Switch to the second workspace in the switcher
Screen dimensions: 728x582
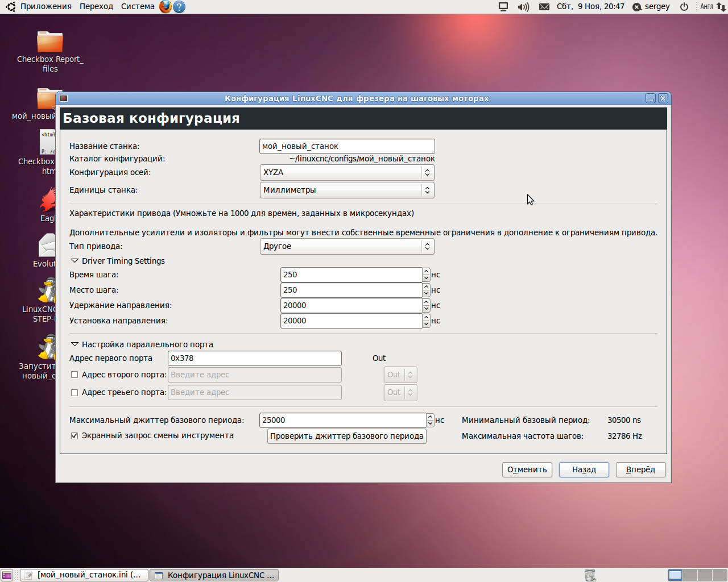(690, 575)
